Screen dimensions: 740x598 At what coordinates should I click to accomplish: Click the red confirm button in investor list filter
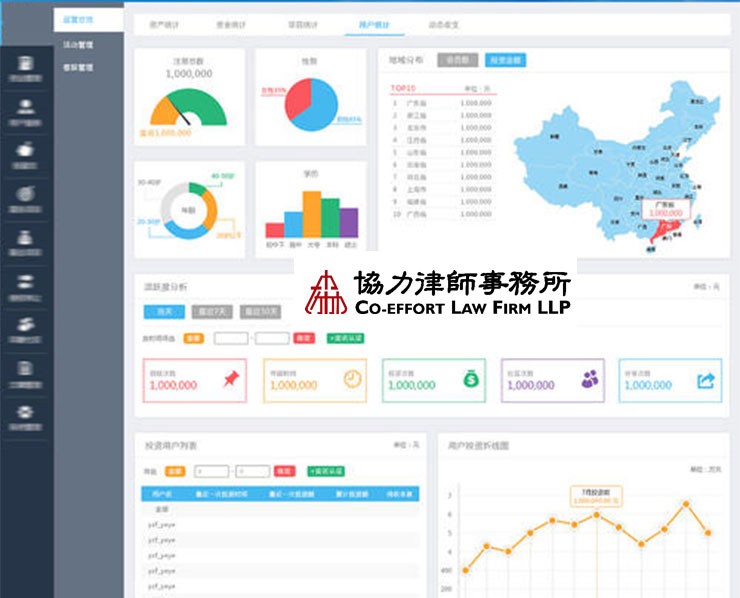(284, 471)
